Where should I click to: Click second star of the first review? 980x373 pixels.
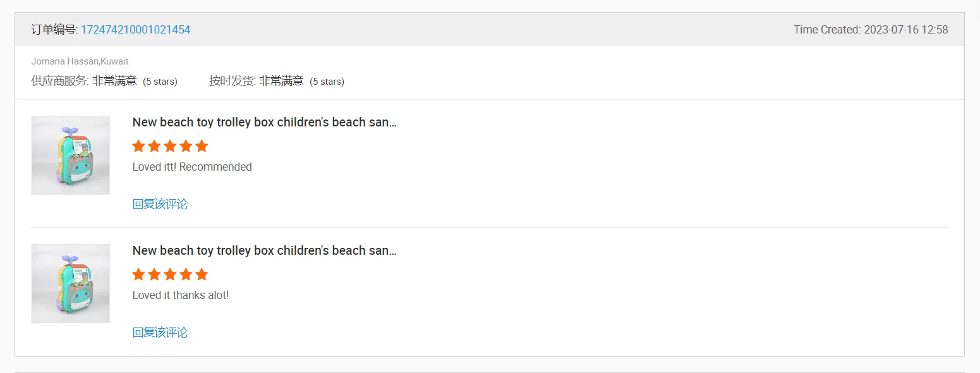(x=154, y=146)
